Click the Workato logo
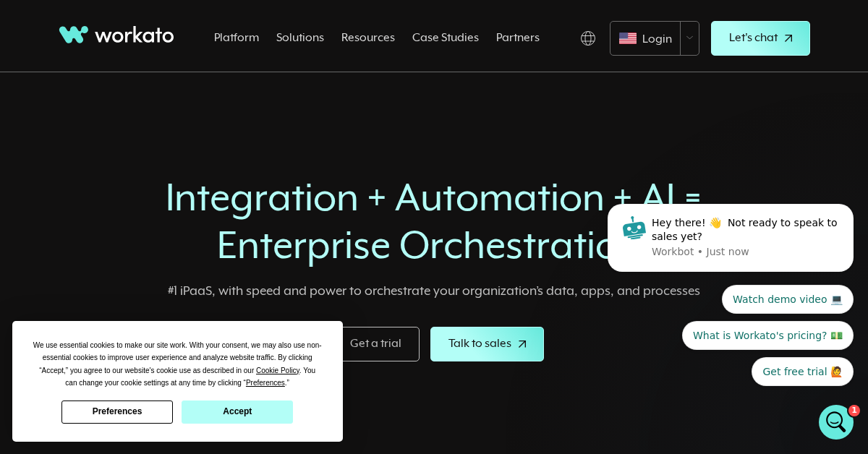This screenshot has height=454, width=868. tap(116, 35)
